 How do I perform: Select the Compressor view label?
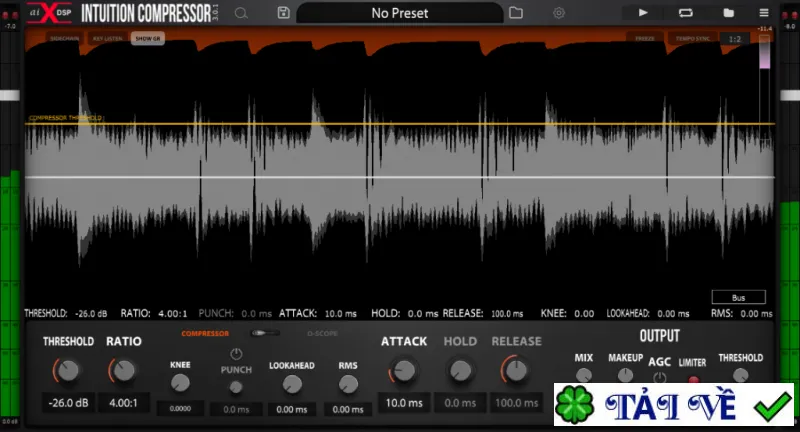[x=205, y=334]
